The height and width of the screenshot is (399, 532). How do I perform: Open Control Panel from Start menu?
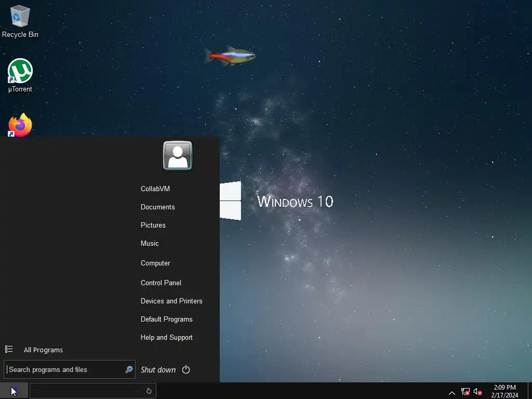tap(161, 283)
